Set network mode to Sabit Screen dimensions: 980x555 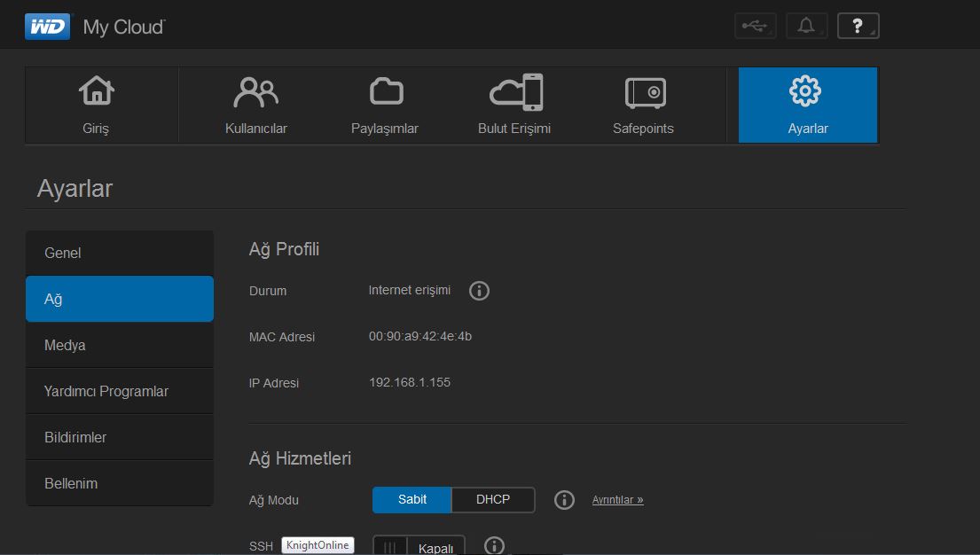(412, 500)
